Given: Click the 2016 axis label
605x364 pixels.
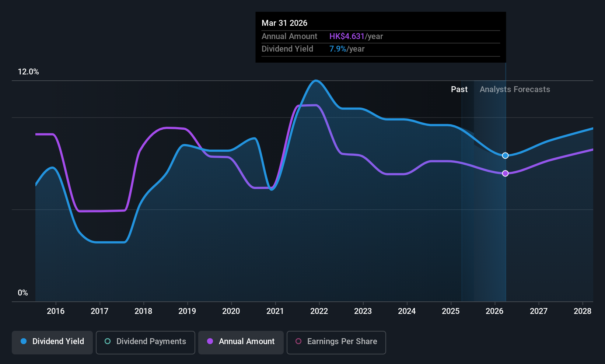Looking at the screenshot, I should tap(56, 311).
